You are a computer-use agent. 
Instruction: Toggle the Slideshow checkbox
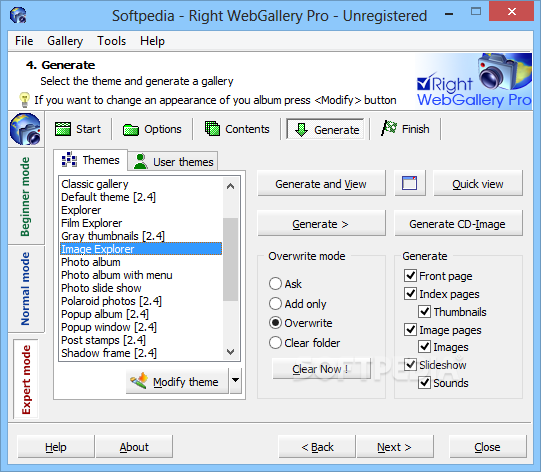pyautogui.click(x=410, y=365)
